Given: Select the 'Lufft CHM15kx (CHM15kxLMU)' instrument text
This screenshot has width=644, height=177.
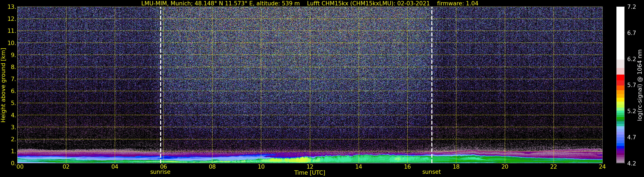Looking at the screenshot, I should (x=351, y=3).
